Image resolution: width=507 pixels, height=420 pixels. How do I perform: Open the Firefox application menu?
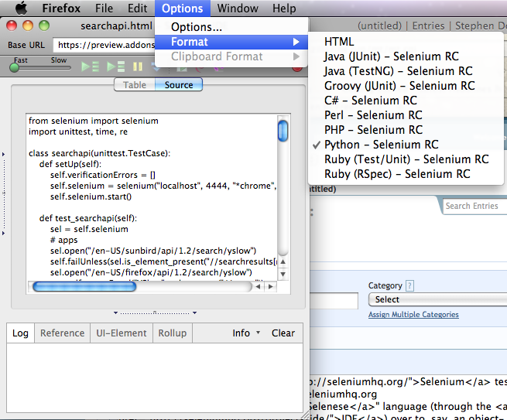[x=61, y=8]
